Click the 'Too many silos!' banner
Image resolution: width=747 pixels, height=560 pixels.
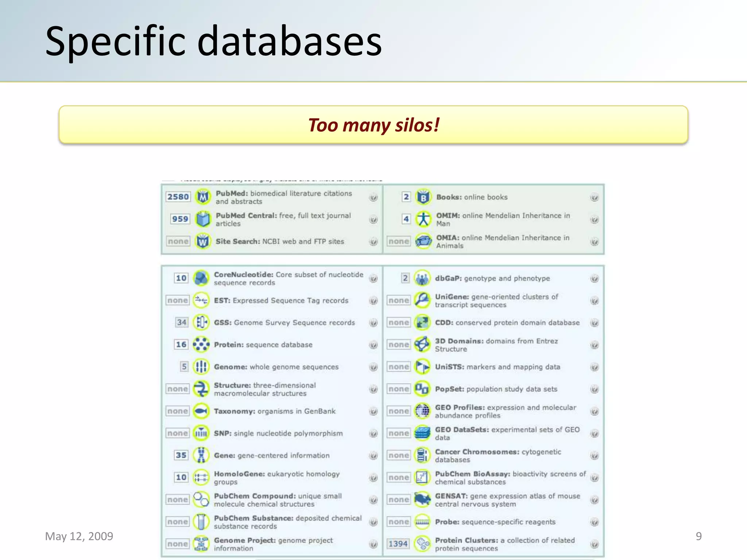click(x=373, y=125)
